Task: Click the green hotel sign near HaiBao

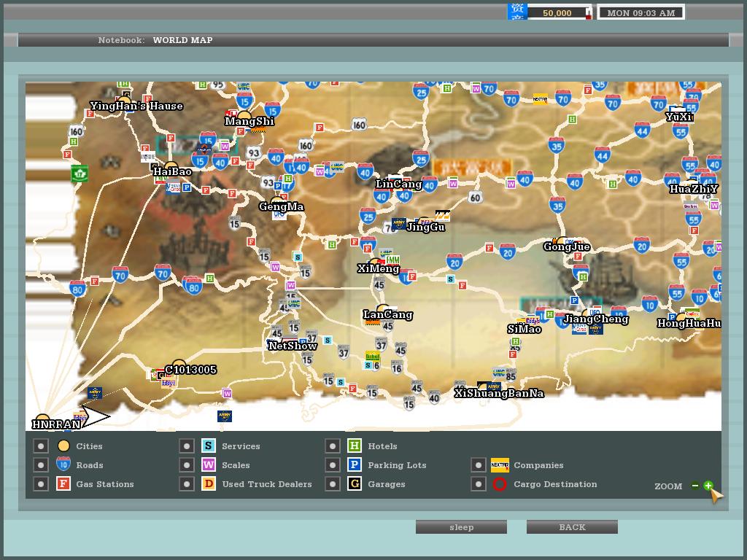Action: (80, 174)
